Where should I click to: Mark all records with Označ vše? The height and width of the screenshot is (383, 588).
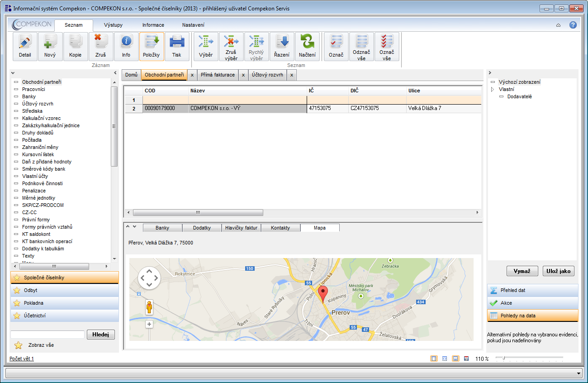coord(387,46)
